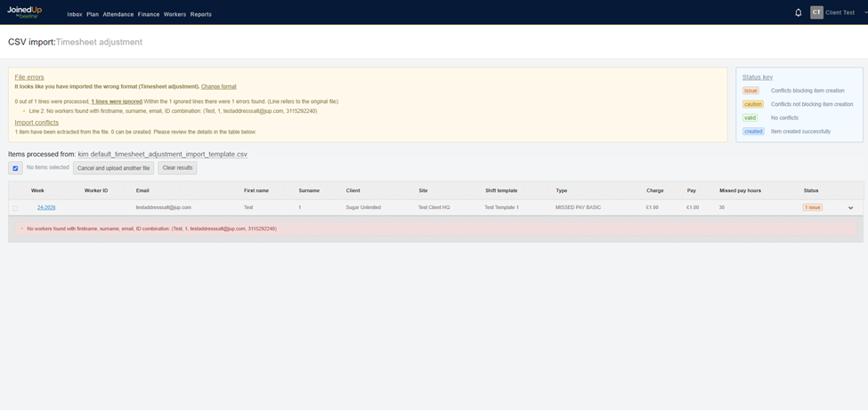This screenshot has width=868, height=410.
Task: Click the Site column header
Action: (x=423, y=191)
